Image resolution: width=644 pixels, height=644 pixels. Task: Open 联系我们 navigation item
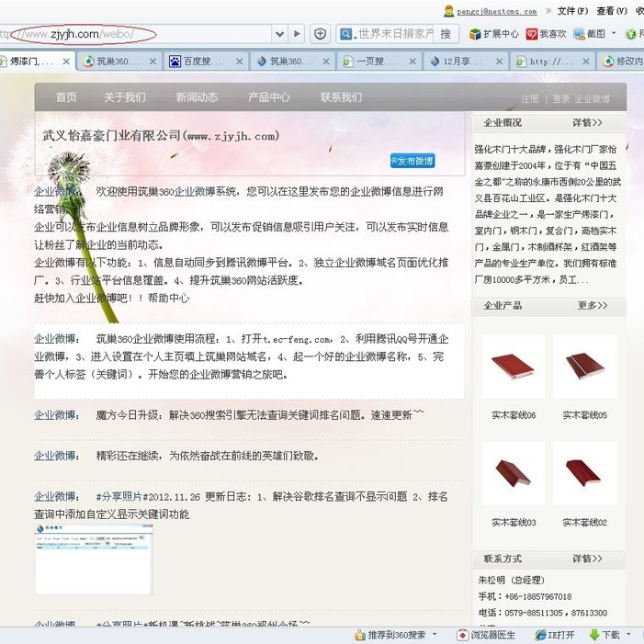point(341,97)
